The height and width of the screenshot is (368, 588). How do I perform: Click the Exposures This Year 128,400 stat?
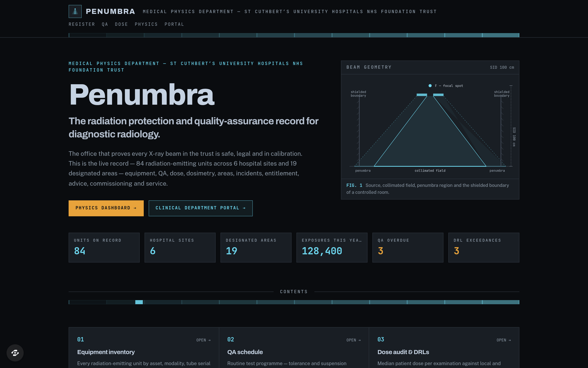point(332,248)
